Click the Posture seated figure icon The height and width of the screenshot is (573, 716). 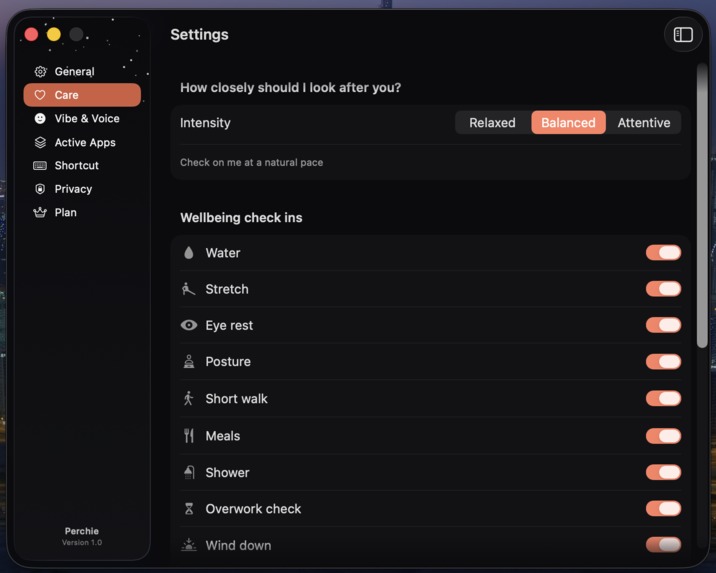point(189,361)
